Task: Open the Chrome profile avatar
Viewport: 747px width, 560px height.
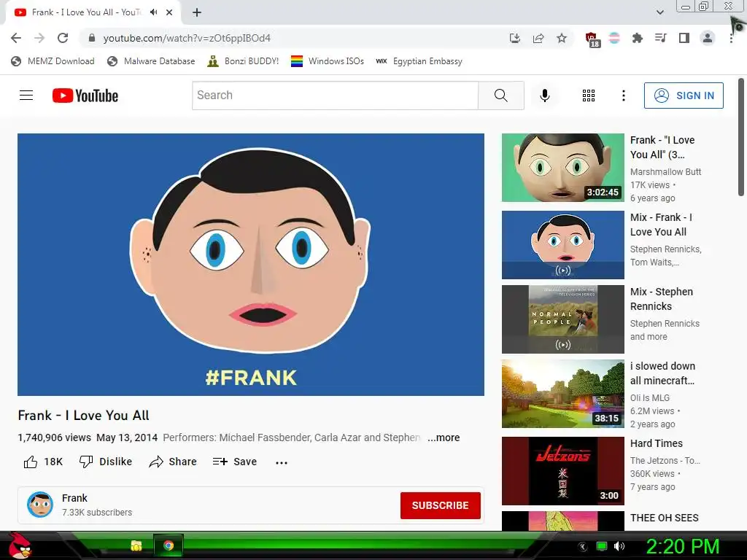Action: [x=708, y=38]
